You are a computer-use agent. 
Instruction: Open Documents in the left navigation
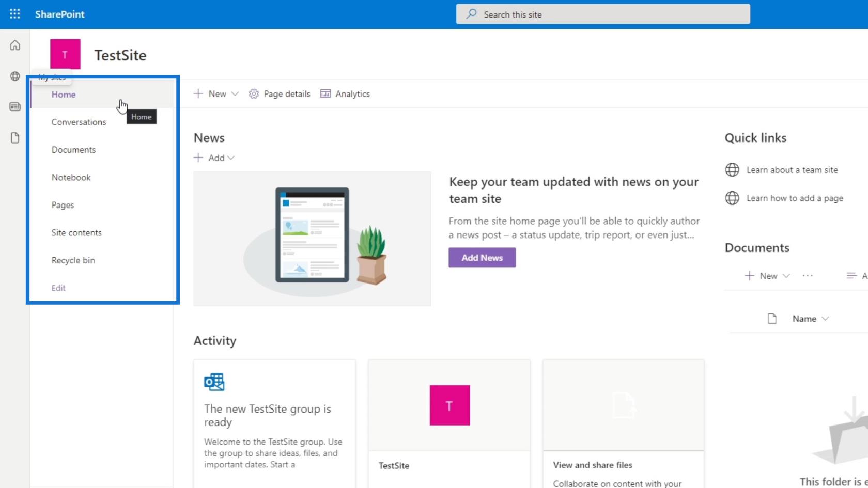click(73, 150)
